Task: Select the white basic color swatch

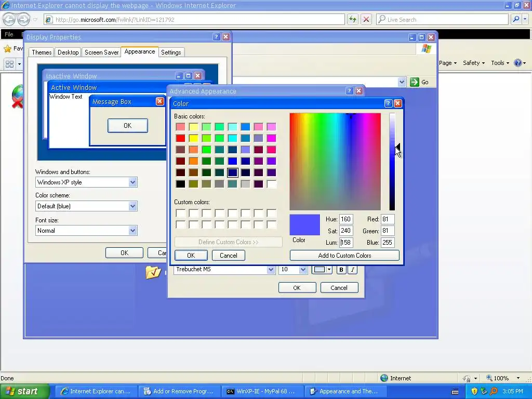Action: (x=271, y=184)
